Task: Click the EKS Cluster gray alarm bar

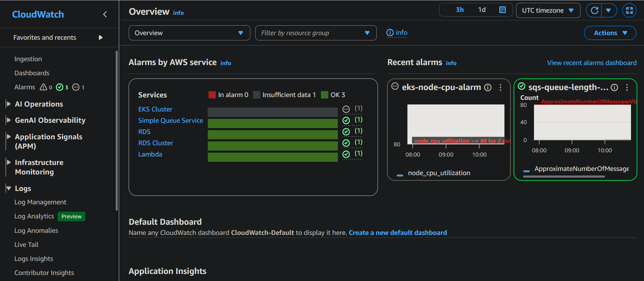Action: [273, 112]
